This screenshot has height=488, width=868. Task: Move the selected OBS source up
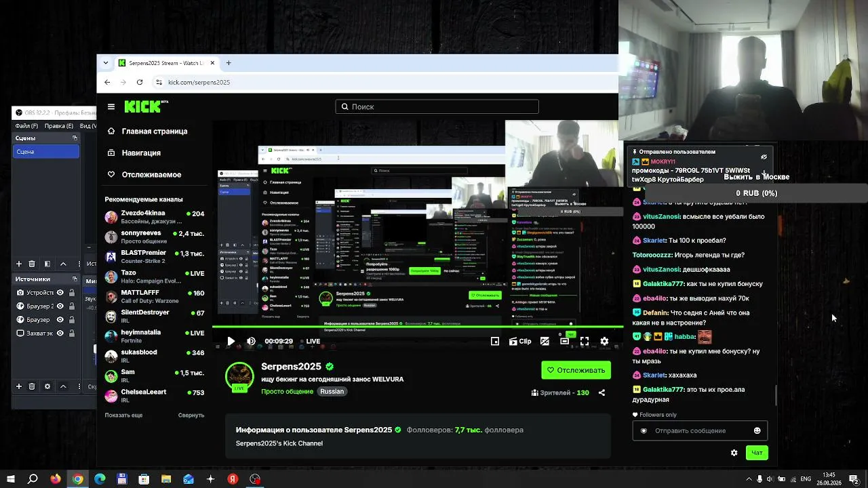(x=63, y=386)
